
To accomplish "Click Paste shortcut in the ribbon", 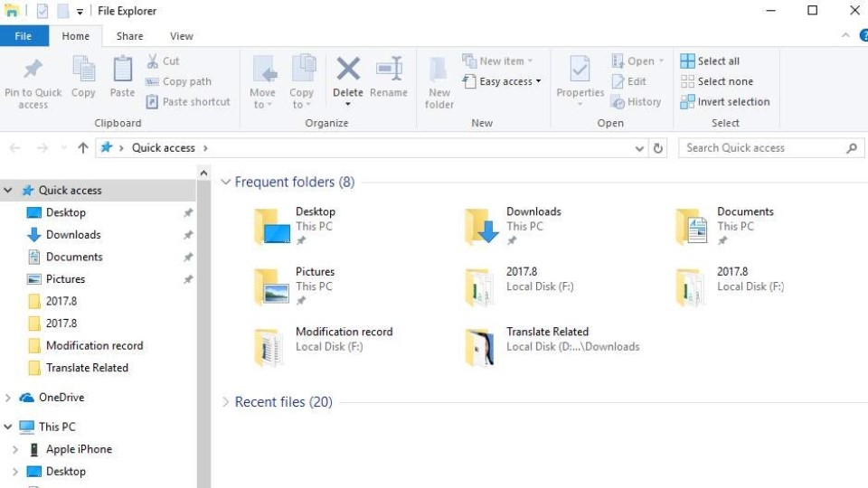I will pos(188,102).
